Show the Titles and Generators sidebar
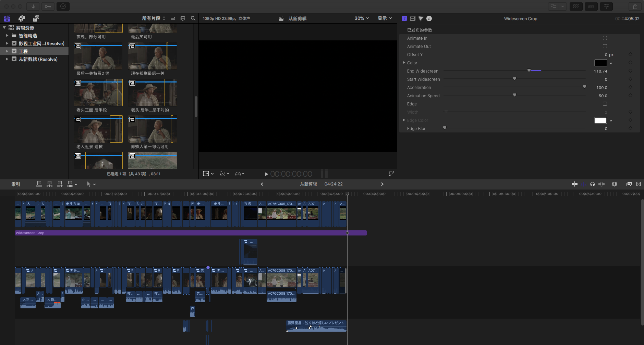Viewport: 644px width, 345px height. (x=36, y=18)
